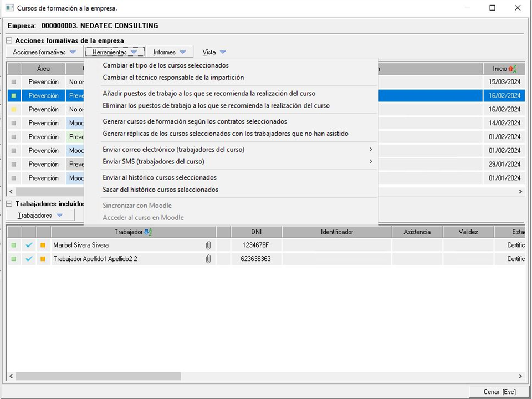The width and height of the screenshot is (532, 399).
Task: Click the yellow status square in the course list
Action: [14, 110]
